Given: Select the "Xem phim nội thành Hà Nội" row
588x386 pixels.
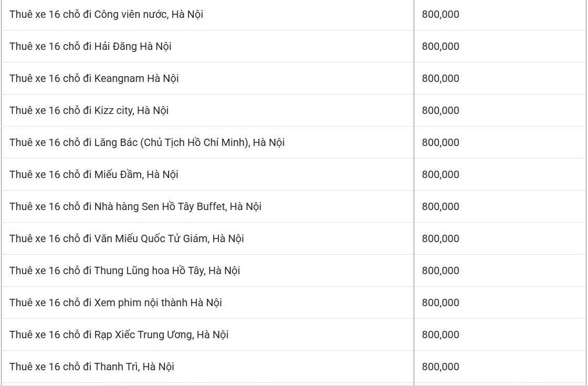Looking at the screenshot, I should (x=115, y=302).
